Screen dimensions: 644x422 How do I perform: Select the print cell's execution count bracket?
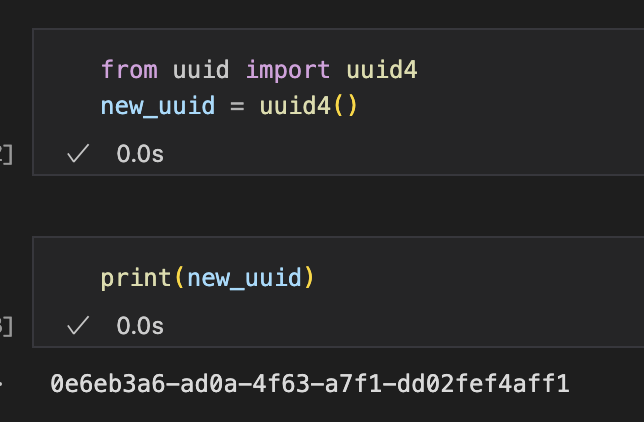(x=6, y=327)
